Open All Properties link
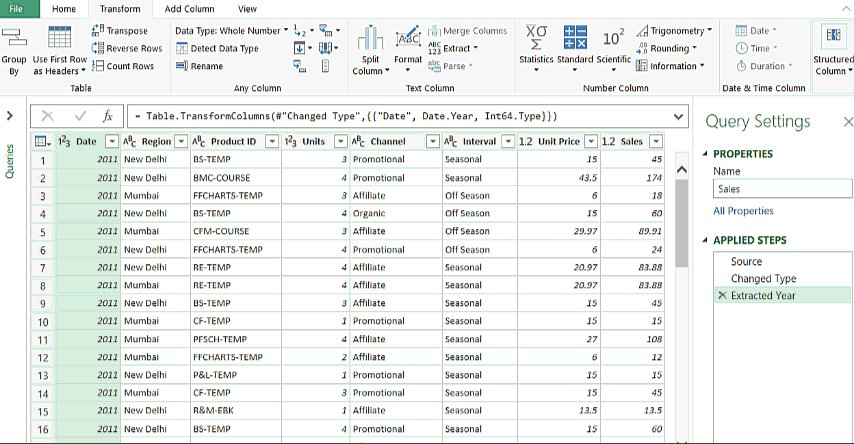Screen dimensions: 854x444 (743, 211)
